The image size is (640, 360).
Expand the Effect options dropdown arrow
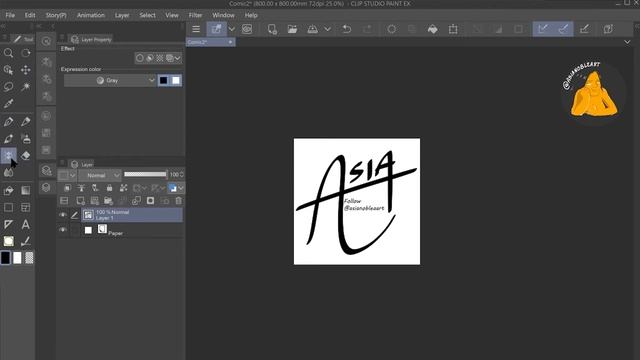pos(178,58)
